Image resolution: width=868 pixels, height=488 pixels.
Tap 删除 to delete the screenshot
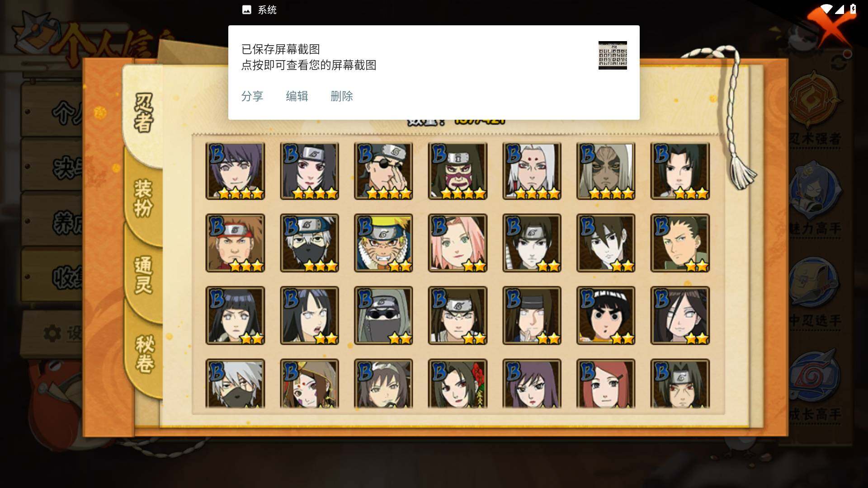point(342,96)
